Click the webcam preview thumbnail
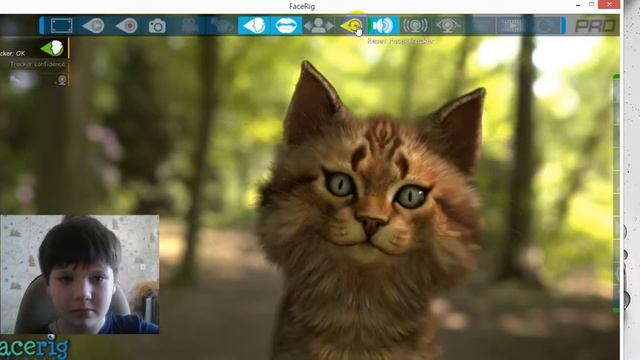Image resolution: width=640 pixels, height=360 pixels. click(x=80, y=274)
